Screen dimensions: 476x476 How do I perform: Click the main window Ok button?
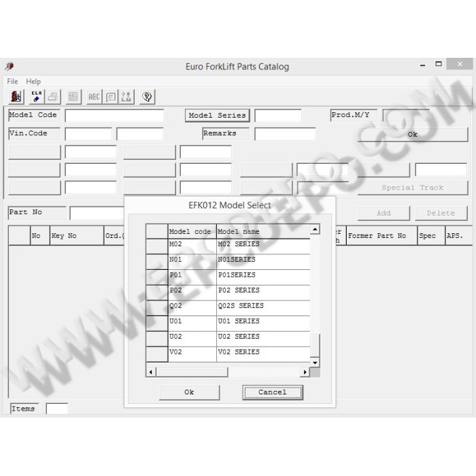413,135
